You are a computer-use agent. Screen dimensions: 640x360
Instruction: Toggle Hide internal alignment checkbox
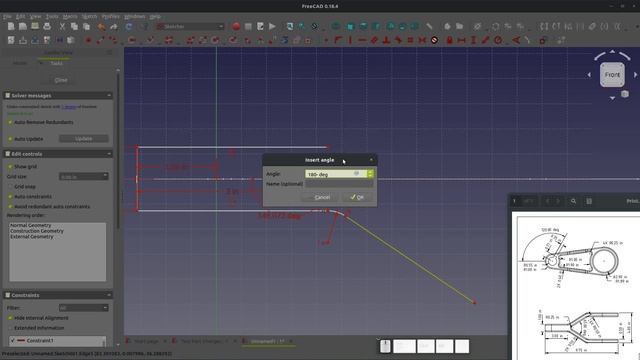pos(10,318)
